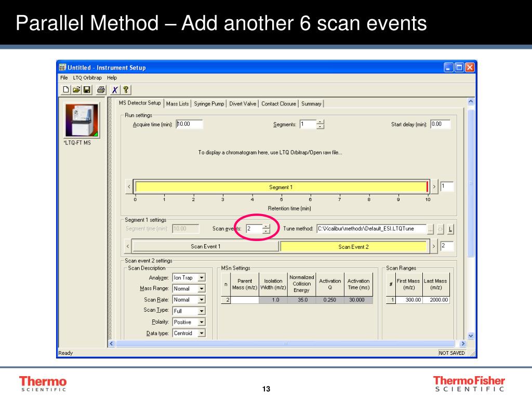
Task: Increase the Segments stepper value
Action: tap(320, 122)
